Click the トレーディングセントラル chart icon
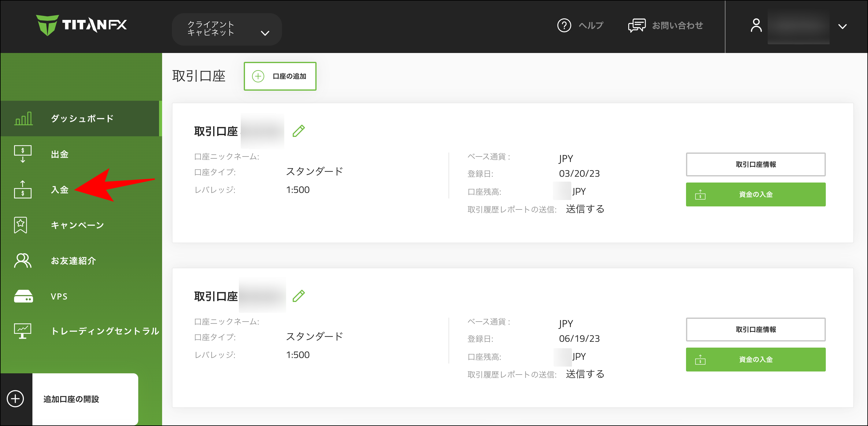The image size is (868, 426). click(x=23, y=331)
